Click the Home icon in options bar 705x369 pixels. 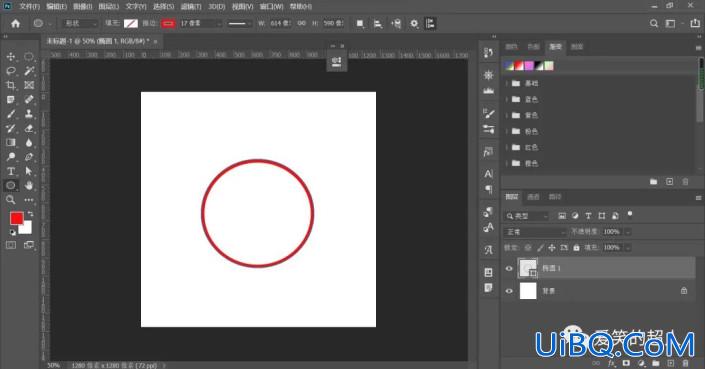click(x=16, y=23)
